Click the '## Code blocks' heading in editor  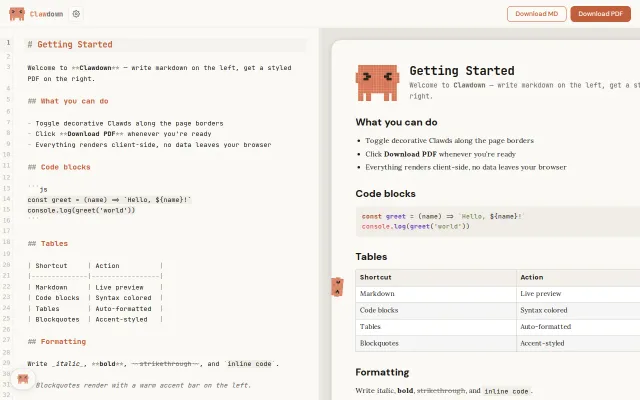tap(59, 167)
